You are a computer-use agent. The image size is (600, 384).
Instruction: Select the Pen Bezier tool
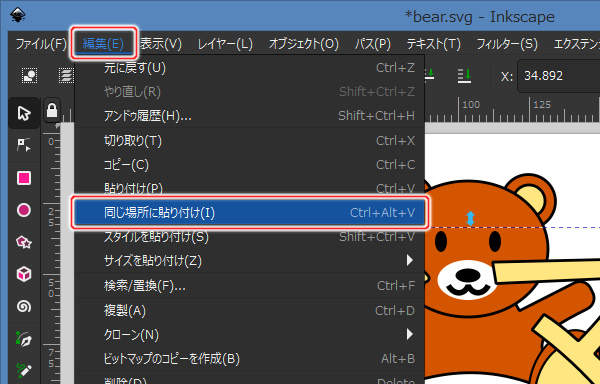[x=24, y=339]
